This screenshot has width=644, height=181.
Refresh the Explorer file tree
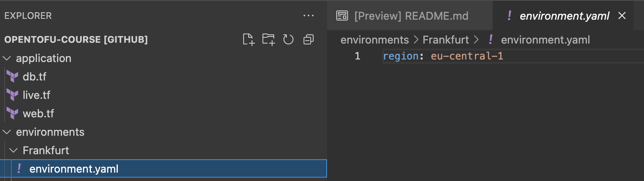coord(288,40)
